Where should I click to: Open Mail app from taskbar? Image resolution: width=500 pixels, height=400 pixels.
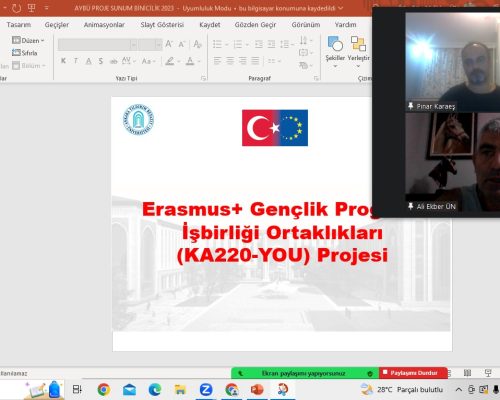coord(129,389)
